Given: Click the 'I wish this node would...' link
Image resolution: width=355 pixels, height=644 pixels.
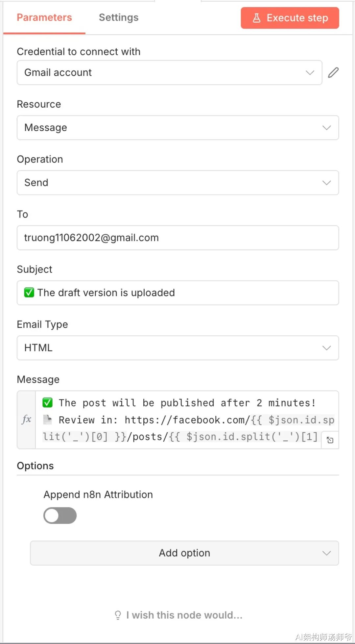Looking at the screenshot, I should point(184,615).
